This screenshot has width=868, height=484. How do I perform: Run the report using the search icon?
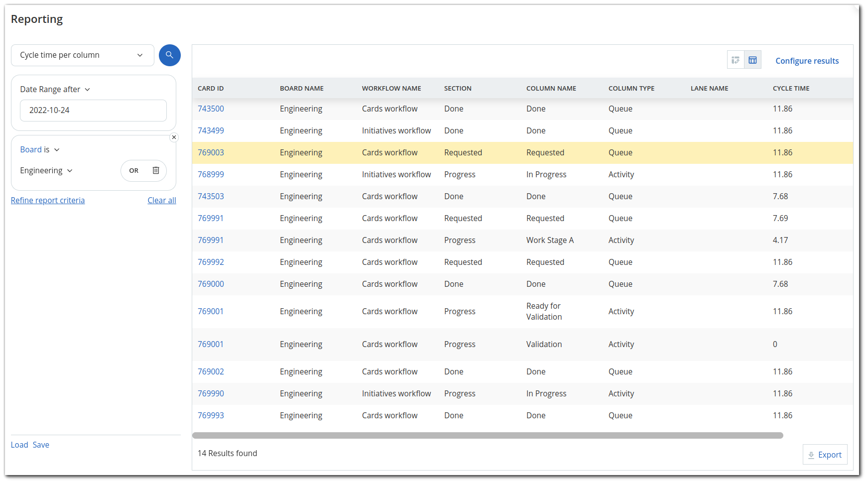(169, 55)
